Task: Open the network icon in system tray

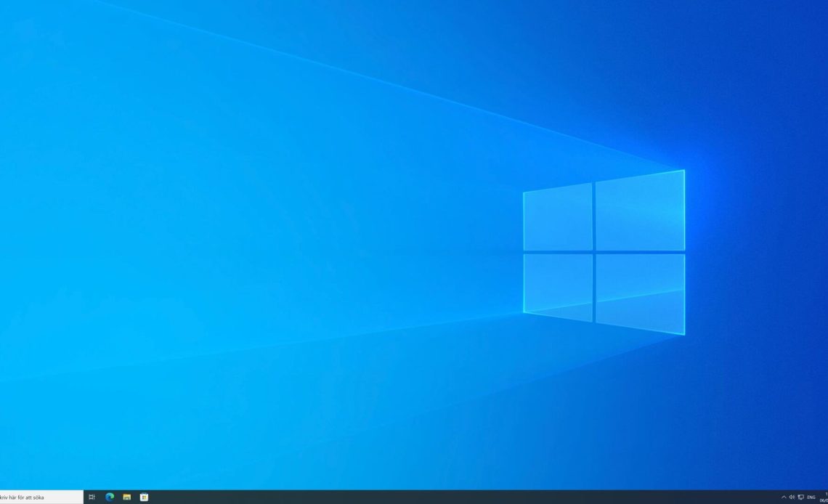Action: [x=801, y=497]
